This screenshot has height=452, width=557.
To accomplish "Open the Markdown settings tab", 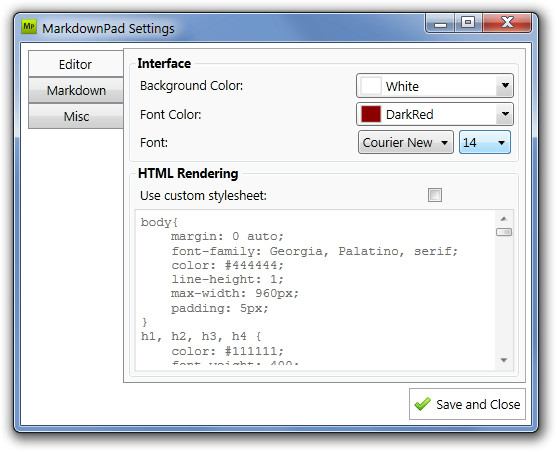I will tap(76, 90).
